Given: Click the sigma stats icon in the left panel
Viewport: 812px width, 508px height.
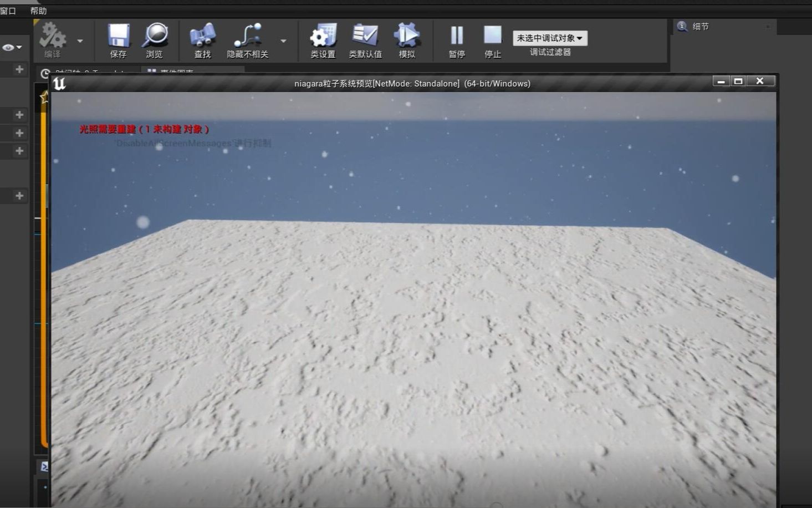Looking at the screenshot, I should [44, 466].
